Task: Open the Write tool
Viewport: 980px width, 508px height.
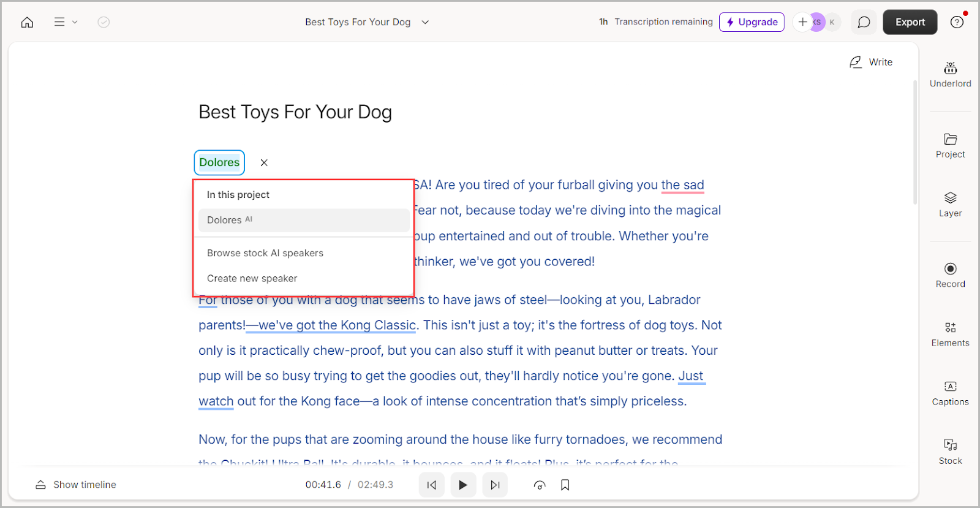Action: coord(870,62)
